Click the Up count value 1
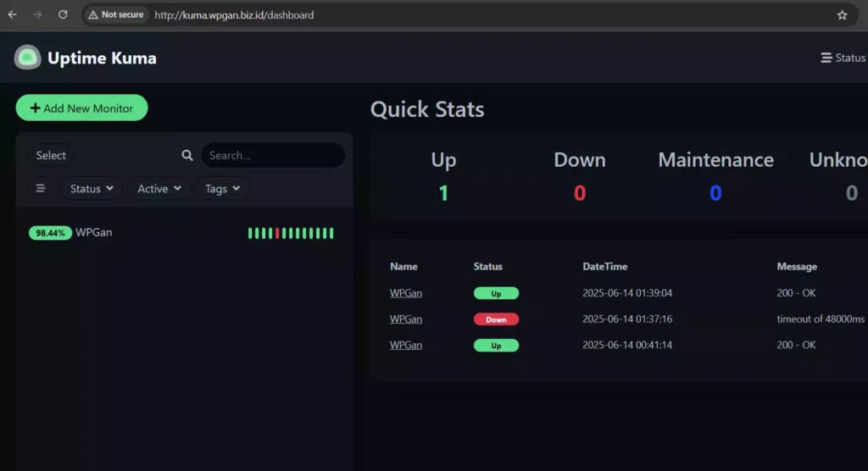 coord(443,193)
